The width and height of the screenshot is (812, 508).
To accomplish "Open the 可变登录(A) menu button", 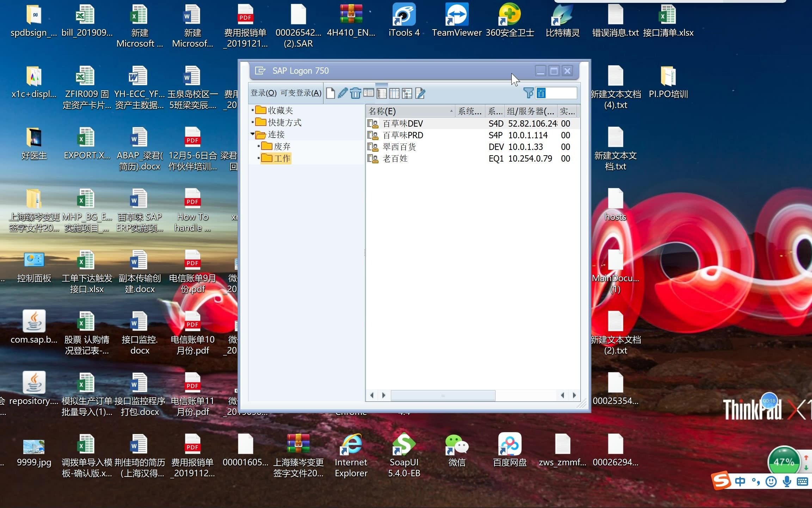I will click(301, 93).
